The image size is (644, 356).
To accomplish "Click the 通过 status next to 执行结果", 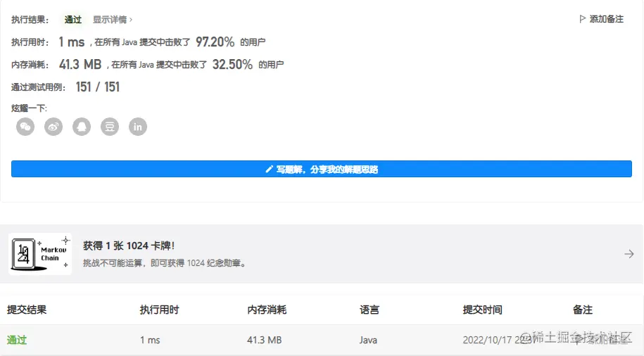I will 73,20.
